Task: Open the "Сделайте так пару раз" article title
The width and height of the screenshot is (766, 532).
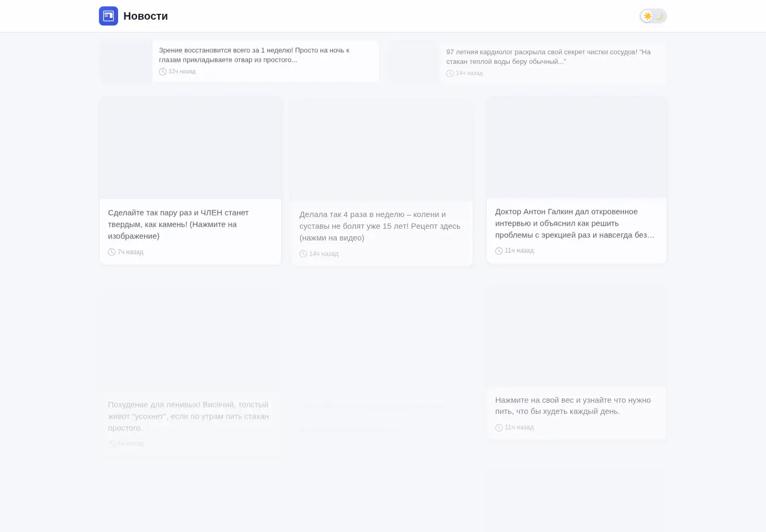Action: click(x=178, y=224)
